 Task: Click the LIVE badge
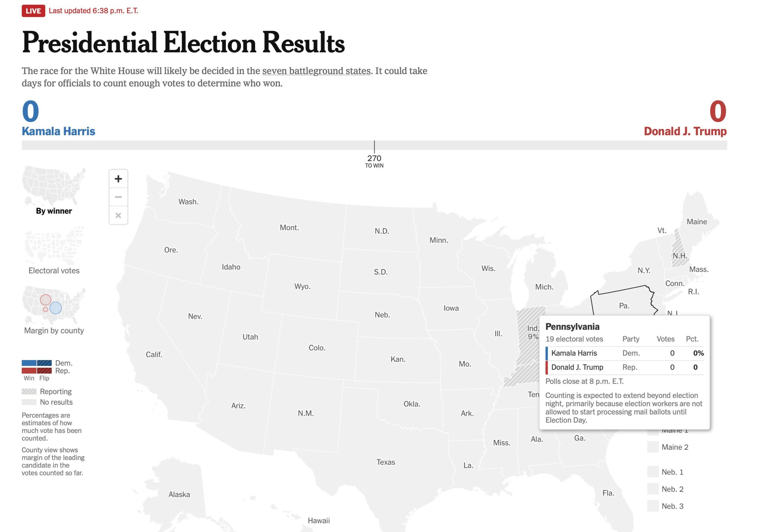tap(33, 11)
